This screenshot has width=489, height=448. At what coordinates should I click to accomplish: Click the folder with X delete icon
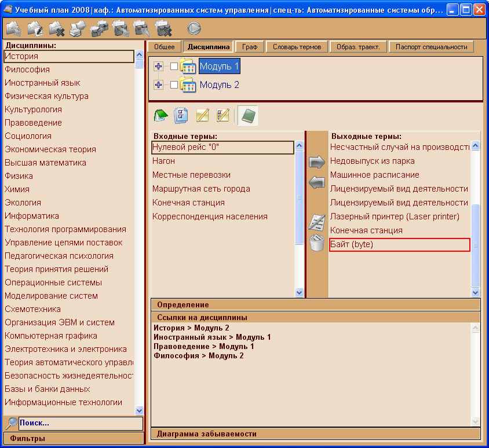pos(56,28)
